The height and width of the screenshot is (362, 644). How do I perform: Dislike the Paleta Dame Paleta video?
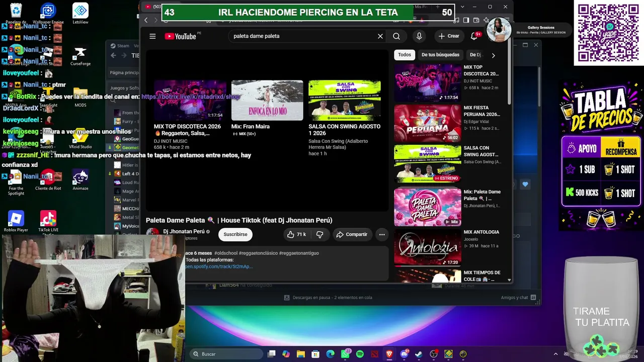click(x=319, y=234)
